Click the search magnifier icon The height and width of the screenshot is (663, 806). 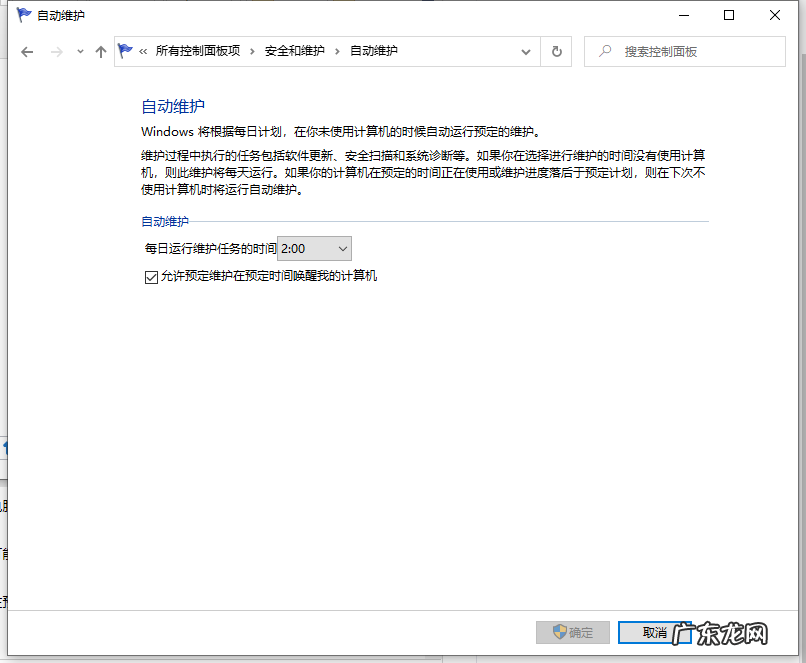[x=604, y=51]
